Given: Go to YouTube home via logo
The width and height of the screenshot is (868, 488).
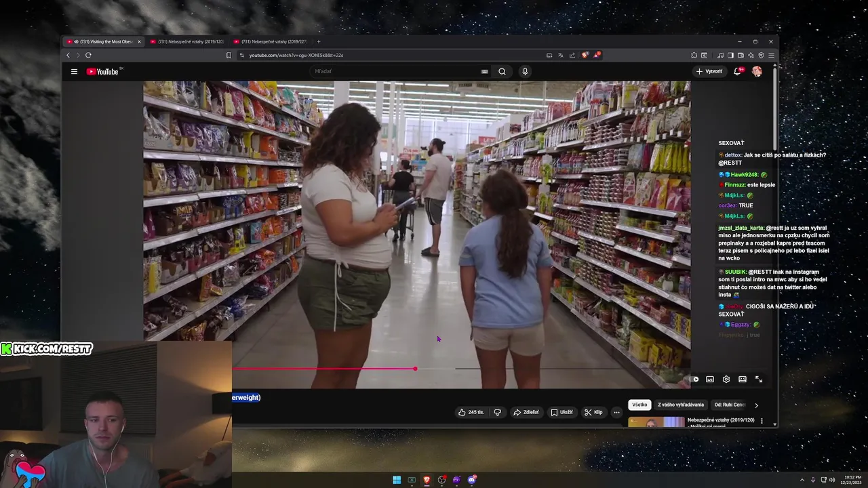Looking at the screenshot, I should (x=102, y=71).
